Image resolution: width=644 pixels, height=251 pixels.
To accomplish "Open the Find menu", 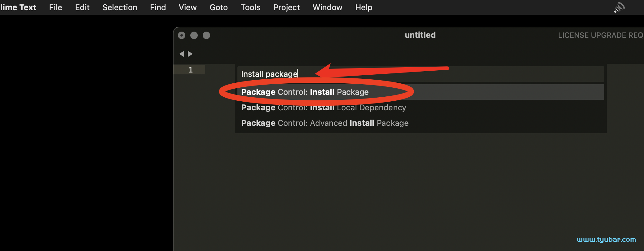I will [158, 7].
